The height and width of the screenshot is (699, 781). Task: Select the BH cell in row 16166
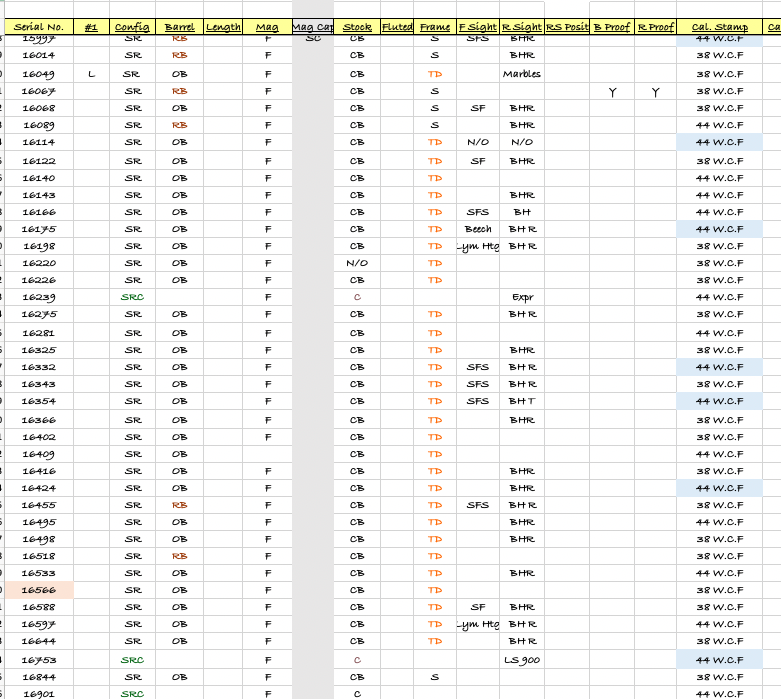tap(522, 212)
